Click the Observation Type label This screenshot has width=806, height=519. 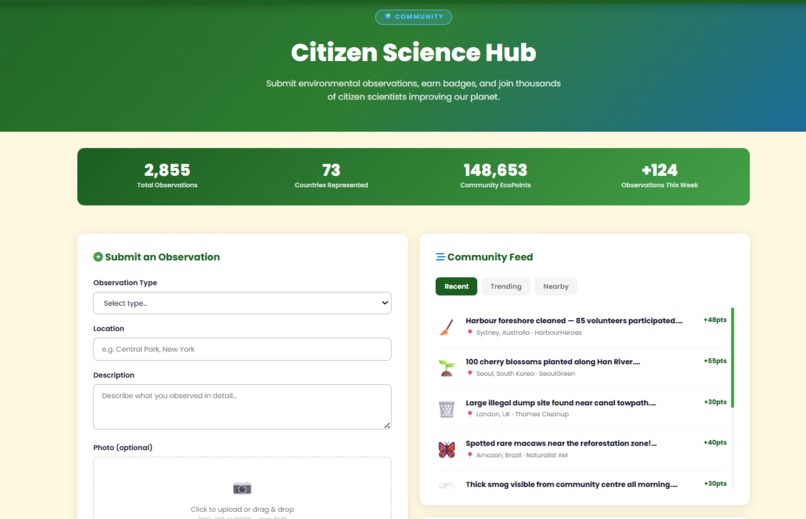[125, 283]
